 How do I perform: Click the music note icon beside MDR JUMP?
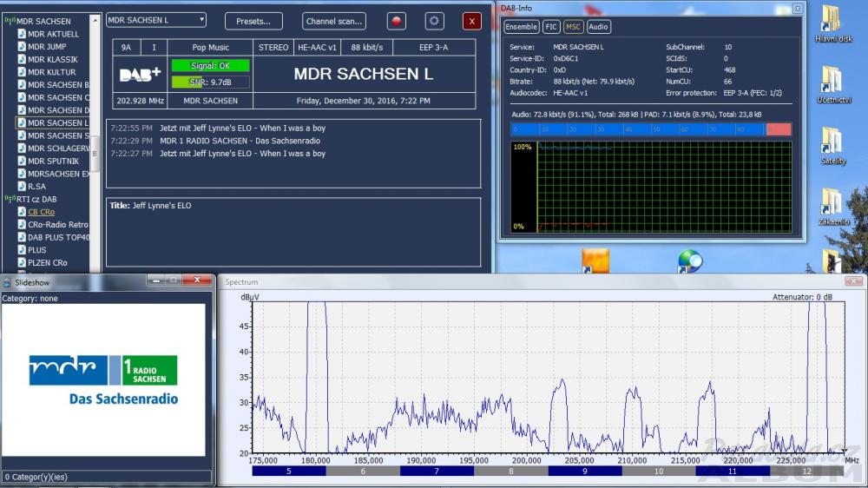[22, 47]
